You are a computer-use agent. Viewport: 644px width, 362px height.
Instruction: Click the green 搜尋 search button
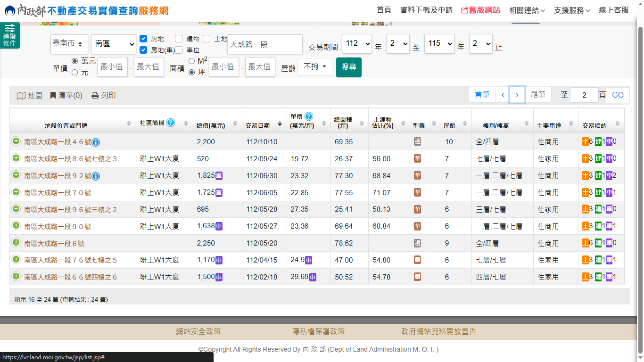pos(349,67)
